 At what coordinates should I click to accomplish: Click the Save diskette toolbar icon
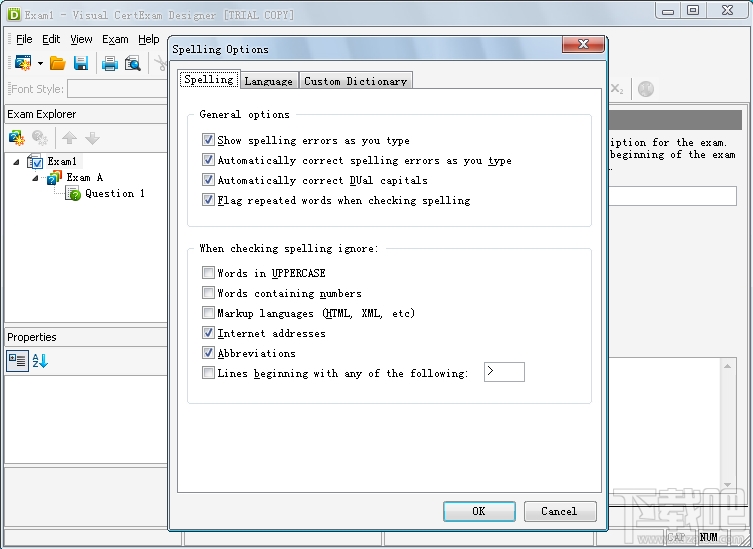pos(81,63)
